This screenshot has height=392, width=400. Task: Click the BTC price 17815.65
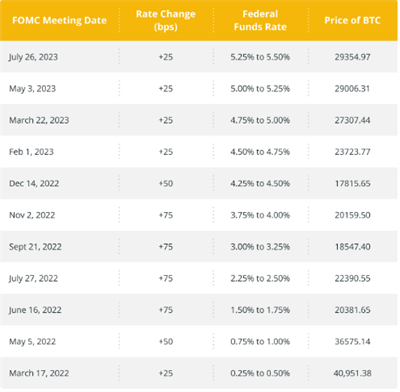352,184
